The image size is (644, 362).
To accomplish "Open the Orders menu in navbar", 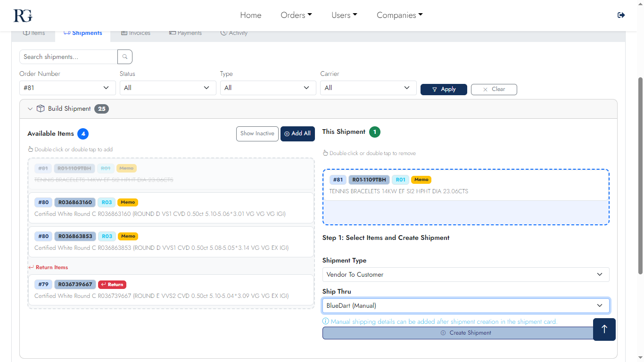I will pyautogui.click(x=296, y=15).
